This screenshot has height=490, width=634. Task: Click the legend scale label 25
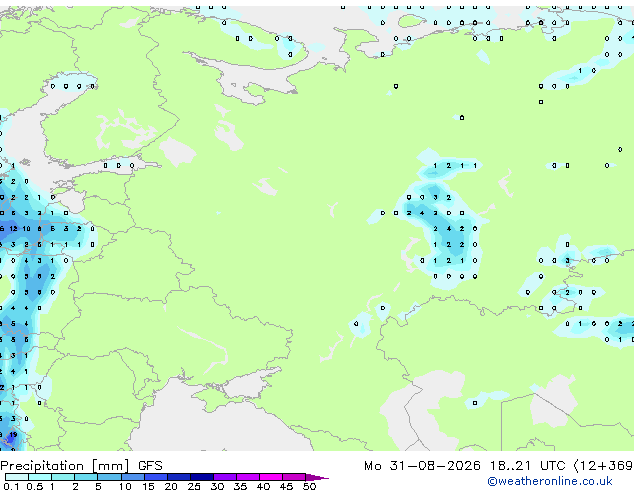pyautogui.click(x=194, y=486)
